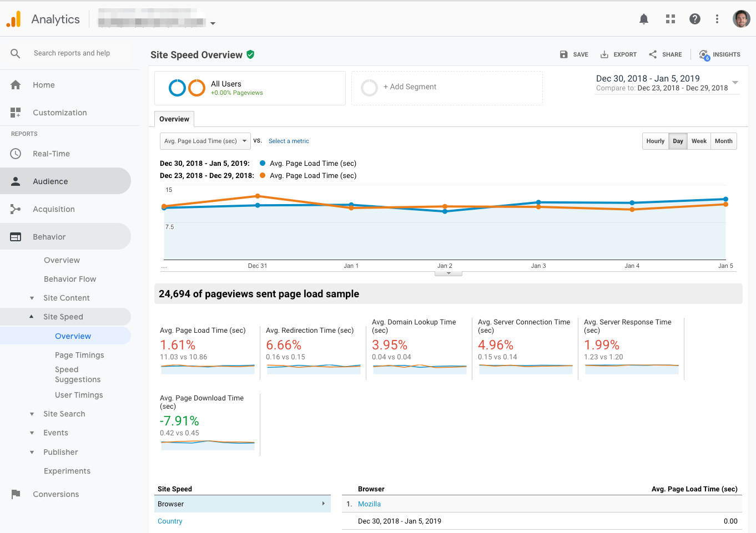
Task: Open the Avg. Page Load Time metric dropdown
Action: (x=205, y=141)
